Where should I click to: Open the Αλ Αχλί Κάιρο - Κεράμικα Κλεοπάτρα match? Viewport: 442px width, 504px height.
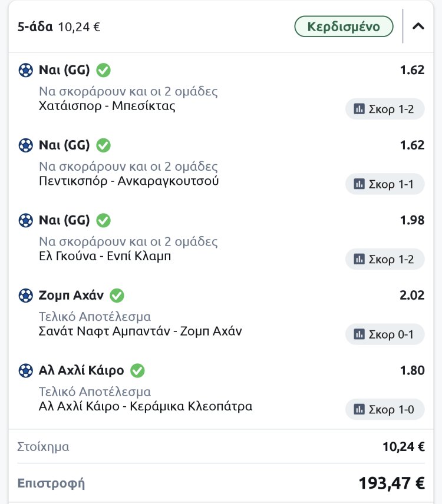[x=145, y=406]
